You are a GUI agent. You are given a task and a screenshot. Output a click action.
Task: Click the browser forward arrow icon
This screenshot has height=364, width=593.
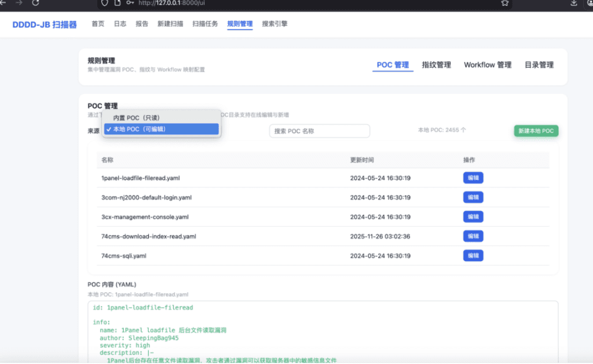point(19,4)
